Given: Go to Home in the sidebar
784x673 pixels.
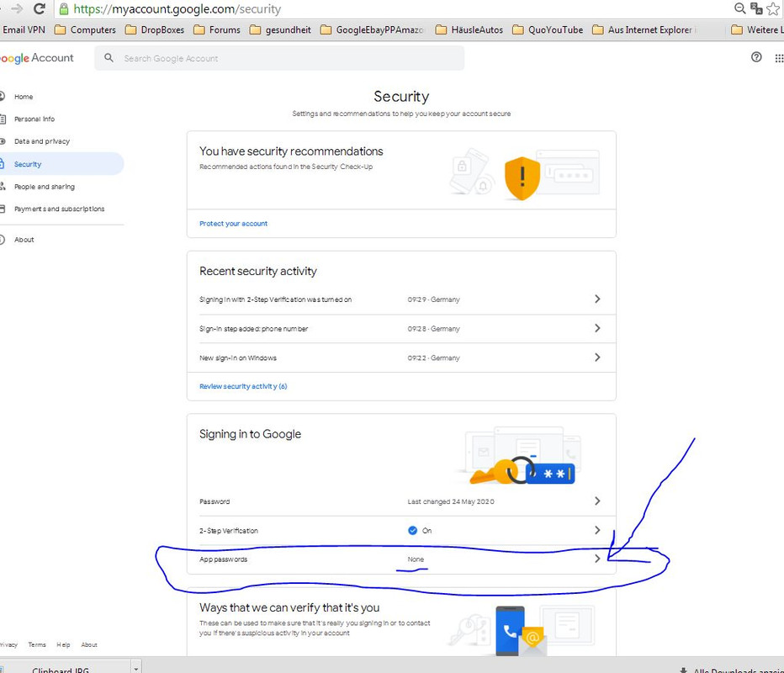Looking at the screenshot, I should click(x=24, y=97).
